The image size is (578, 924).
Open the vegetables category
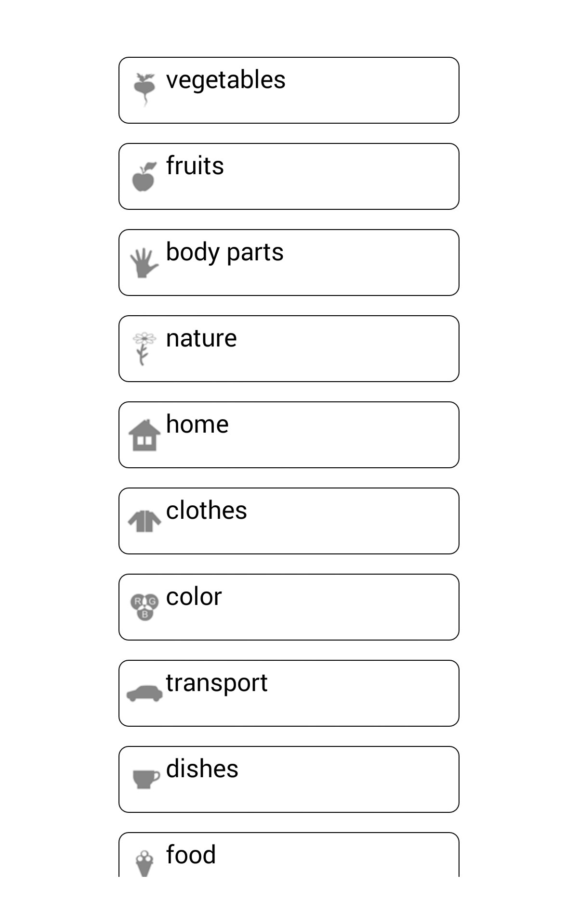(x=289, y=90)
